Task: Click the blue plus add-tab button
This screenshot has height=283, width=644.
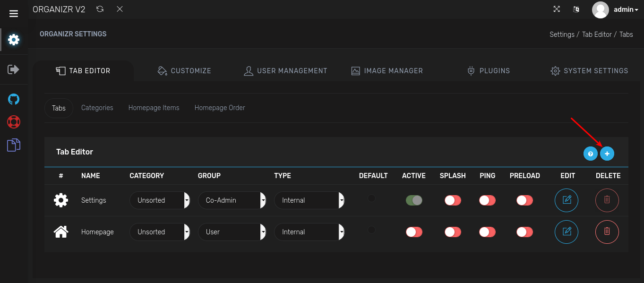Action: (x=607, y=154)
